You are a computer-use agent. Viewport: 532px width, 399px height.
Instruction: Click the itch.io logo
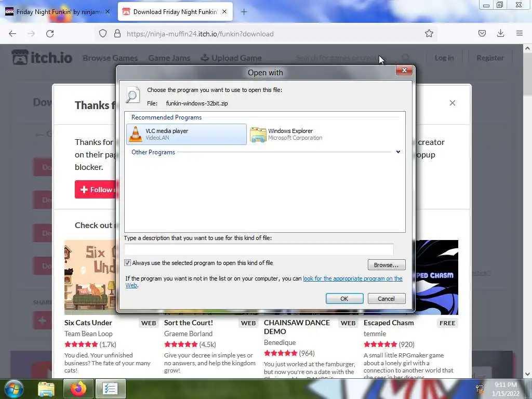pyautogui.click(x=42, y=57)
